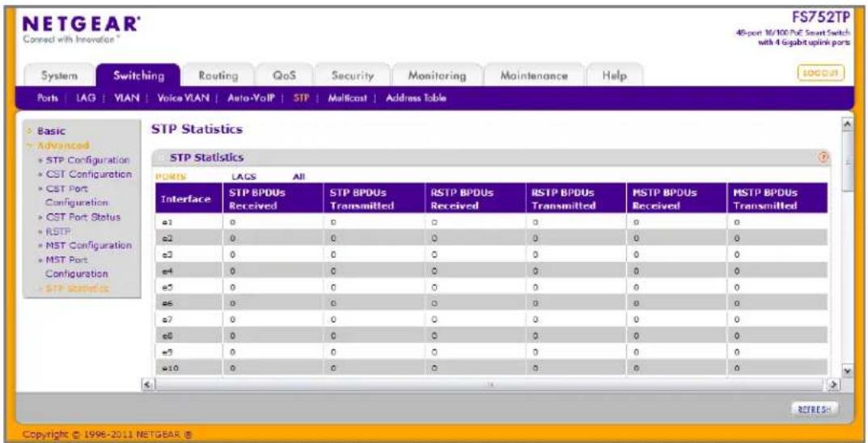
Task: Select interface row e10
Action: pos(490,367)
